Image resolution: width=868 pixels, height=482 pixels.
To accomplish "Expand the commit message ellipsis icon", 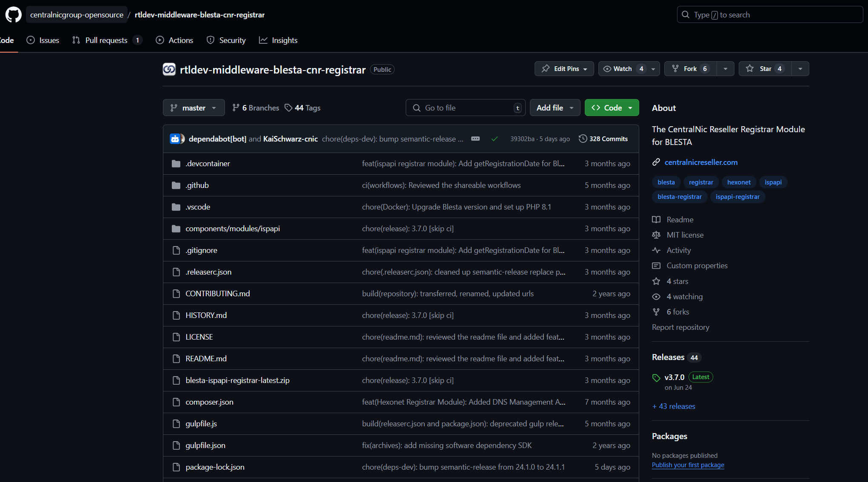I will 475,139.
